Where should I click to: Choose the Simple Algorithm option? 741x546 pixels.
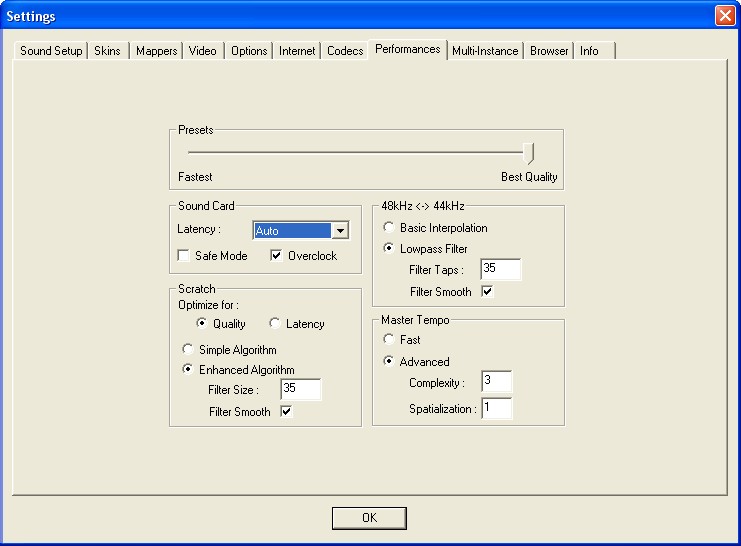(187, 350)
